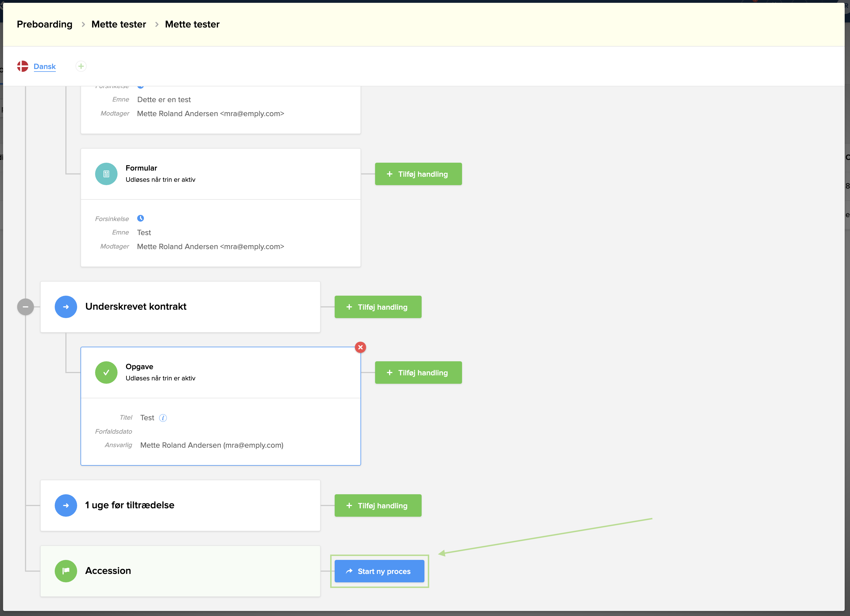Add handling for 1 uge før tiltrædelse
The height and width of the screenshot is (616, 850).
(x=378, y=505)
